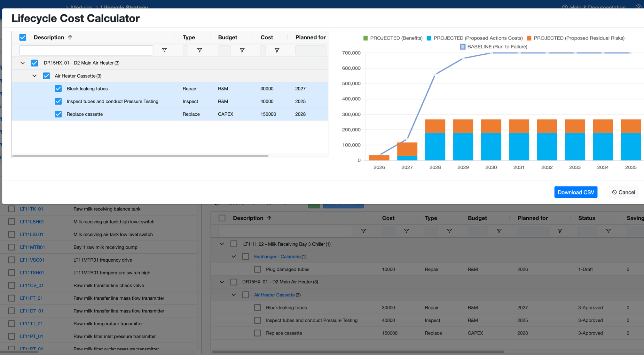The height and width of the screenshot is (355, 644).
Task: Open the Cost filter icon in lower table
Action: [x=406, y=231]
